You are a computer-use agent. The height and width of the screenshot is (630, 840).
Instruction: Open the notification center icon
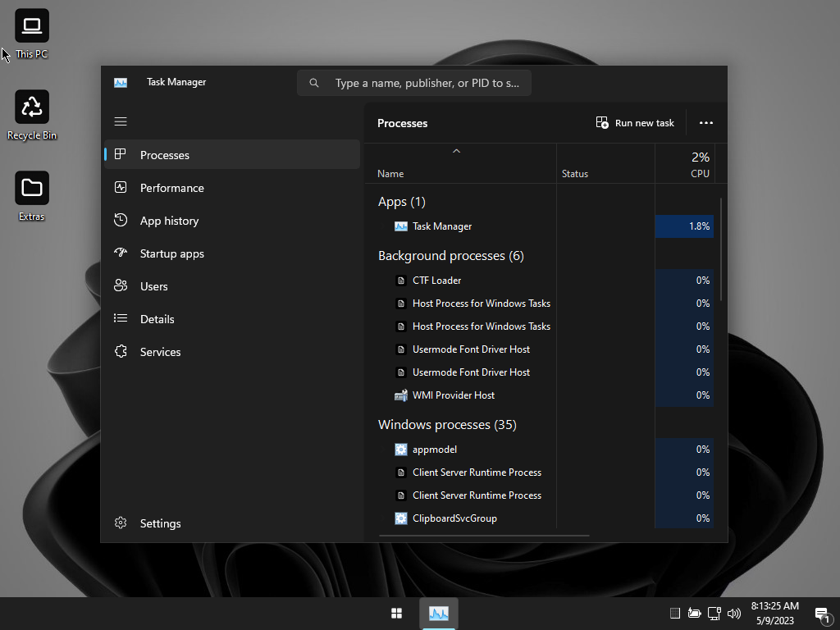(x=822, y=614)
